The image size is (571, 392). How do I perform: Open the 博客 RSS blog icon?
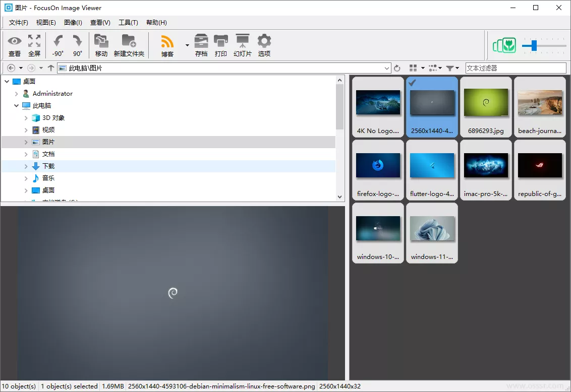pyautogui.click(x=167, y=45)
